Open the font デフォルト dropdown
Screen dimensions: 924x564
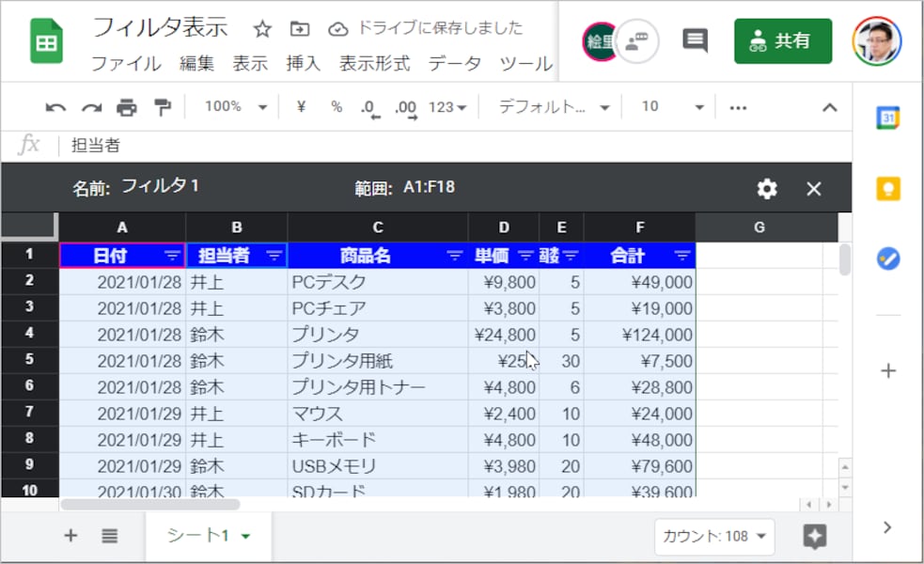click(554, 106)
